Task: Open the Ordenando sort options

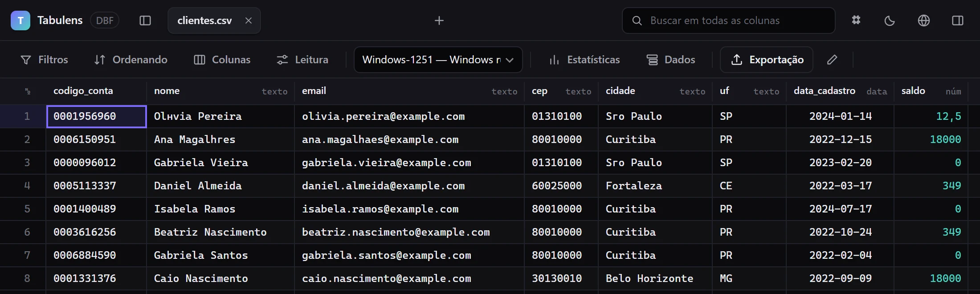Action: click(x=131, y=60)
